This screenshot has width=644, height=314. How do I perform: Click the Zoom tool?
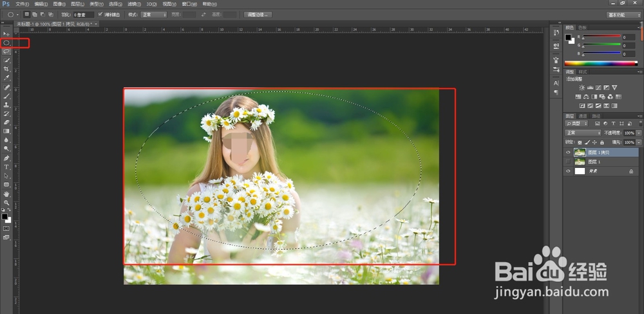tap(6, 203)
